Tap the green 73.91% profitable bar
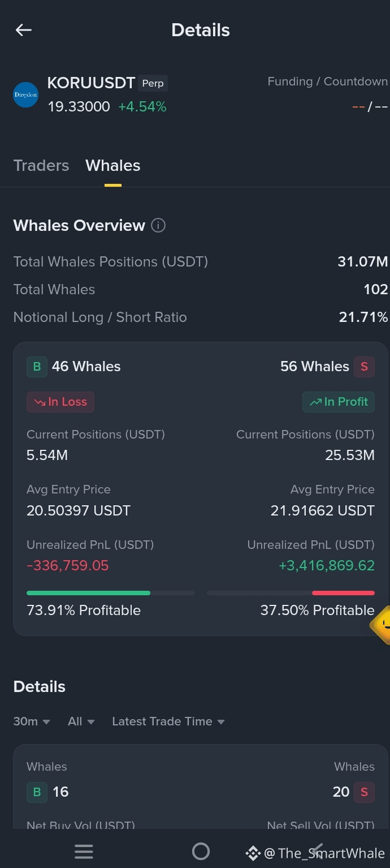Screen dimensions: 390x868 tap(89, 593)
